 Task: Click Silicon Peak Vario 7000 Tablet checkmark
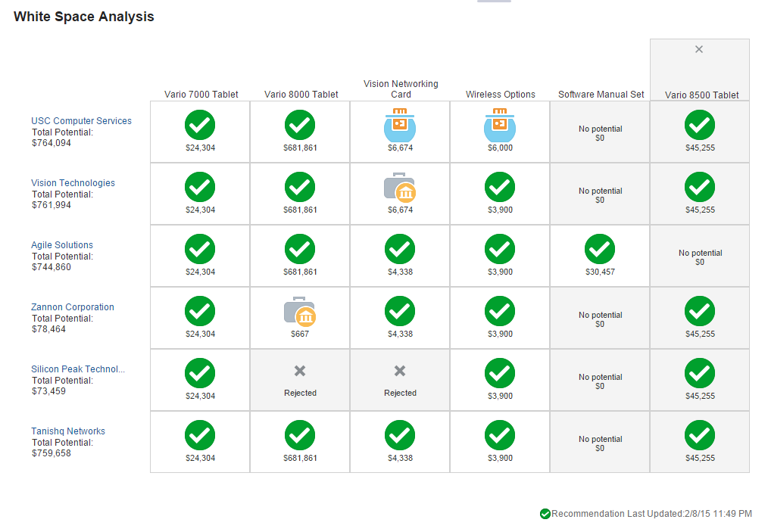click(200, 373)
